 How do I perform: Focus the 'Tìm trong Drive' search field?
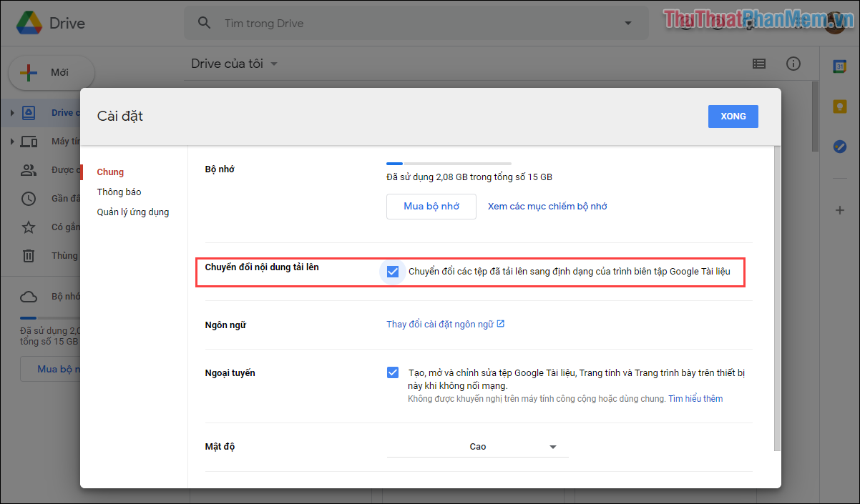416,24
